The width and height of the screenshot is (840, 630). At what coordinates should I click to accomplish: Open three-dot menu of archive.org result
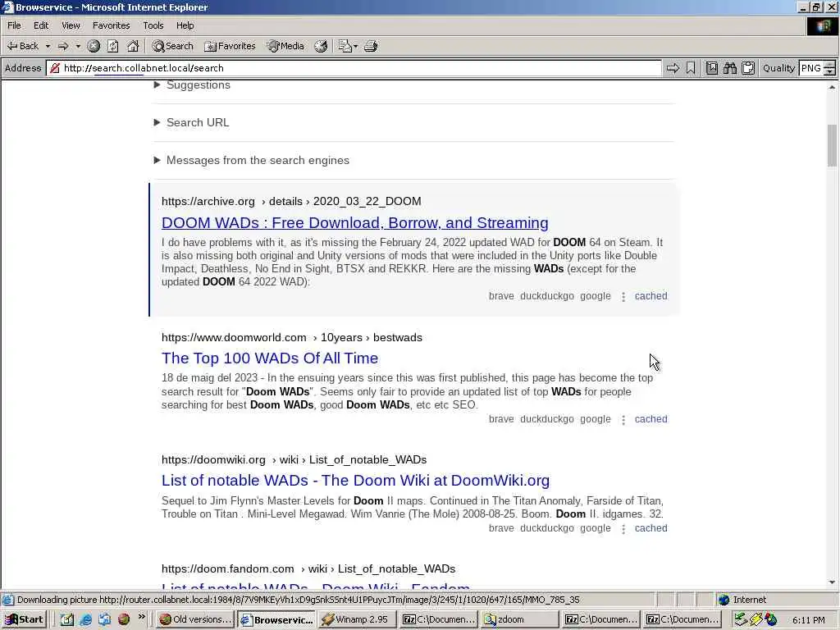623,297
